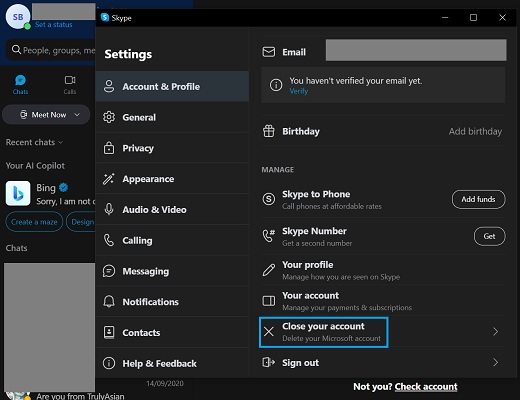
Task: Click the People, groups search field
Action: [x=52, y=50]
